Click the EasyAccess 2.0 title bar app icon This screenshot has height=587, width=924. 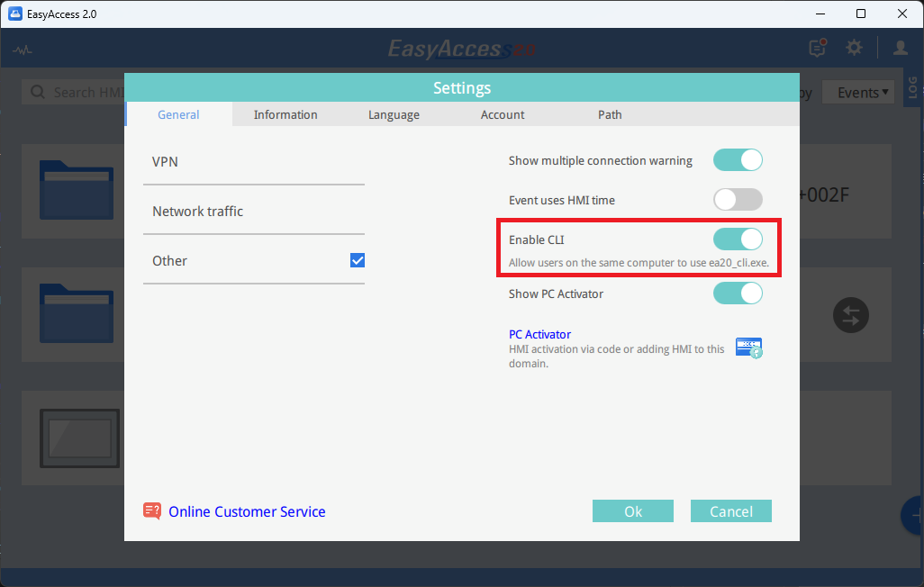pos(15,14)
